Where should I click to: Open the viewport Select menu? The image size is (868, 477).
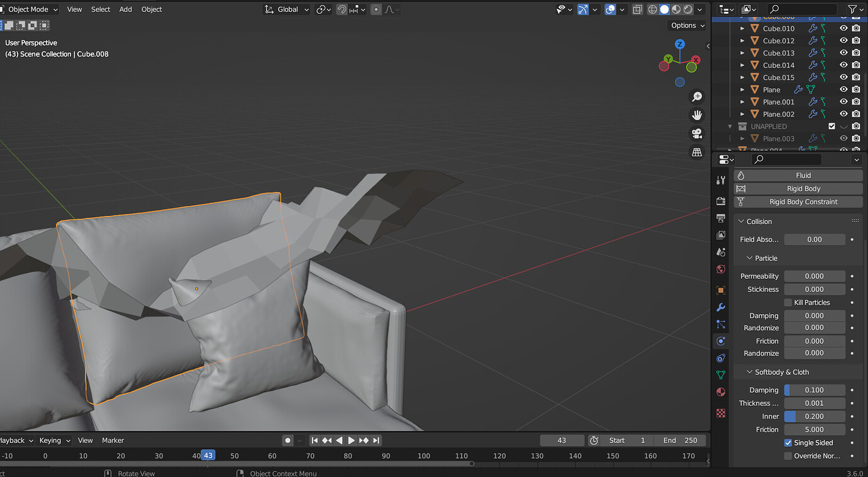click(x=101, y=9)
